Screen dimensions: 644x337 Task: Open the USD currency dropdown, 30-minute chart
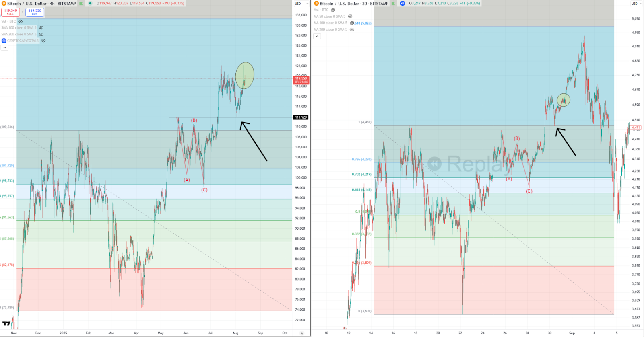click(636, 4)
